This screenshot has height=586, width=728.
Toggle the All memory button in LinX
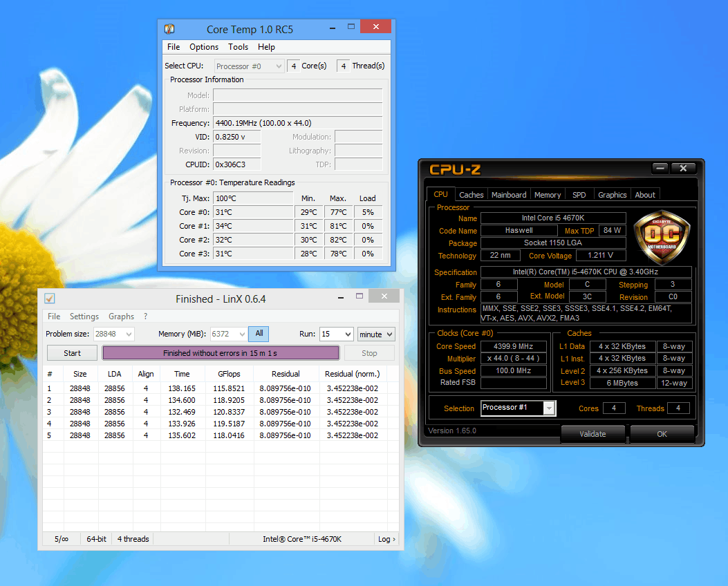click(259, 334)
